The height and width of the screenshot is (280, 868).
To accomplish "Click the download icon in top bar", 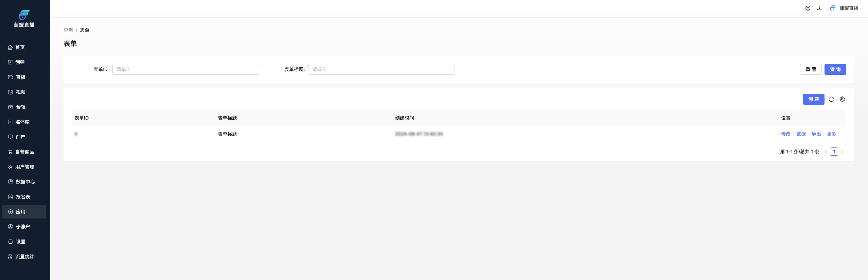I will tap(819, 8).
